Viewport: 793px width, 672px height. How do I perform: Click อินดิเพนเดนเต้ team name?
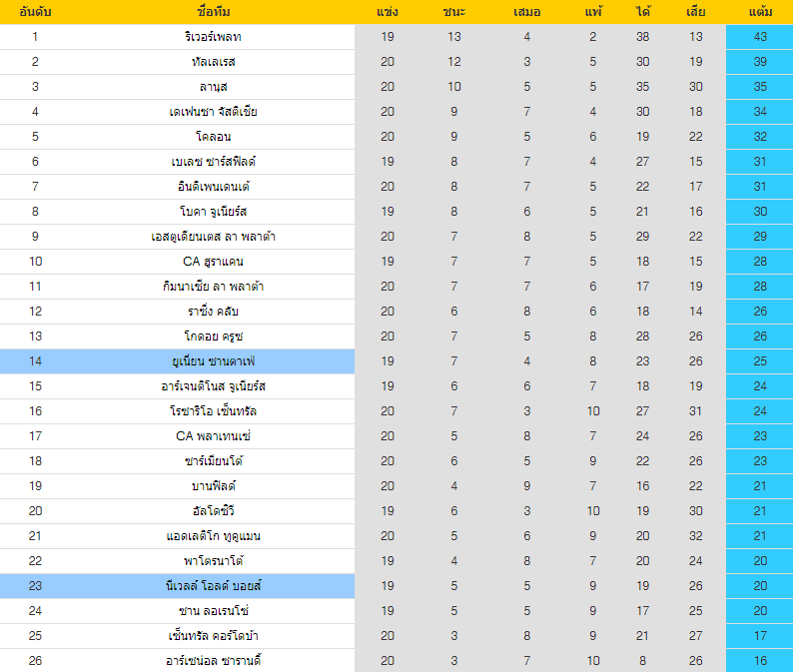[x=213, y=187]
